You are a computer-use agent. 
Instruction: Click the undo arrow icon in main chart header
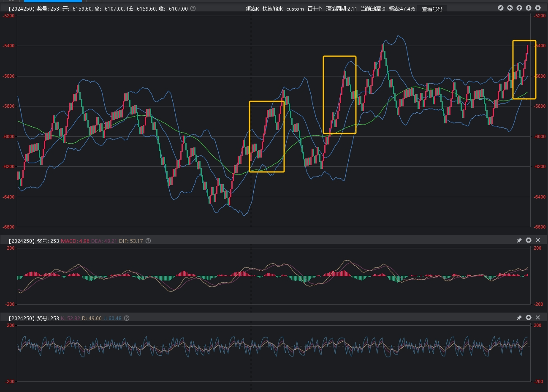point(510,8)
